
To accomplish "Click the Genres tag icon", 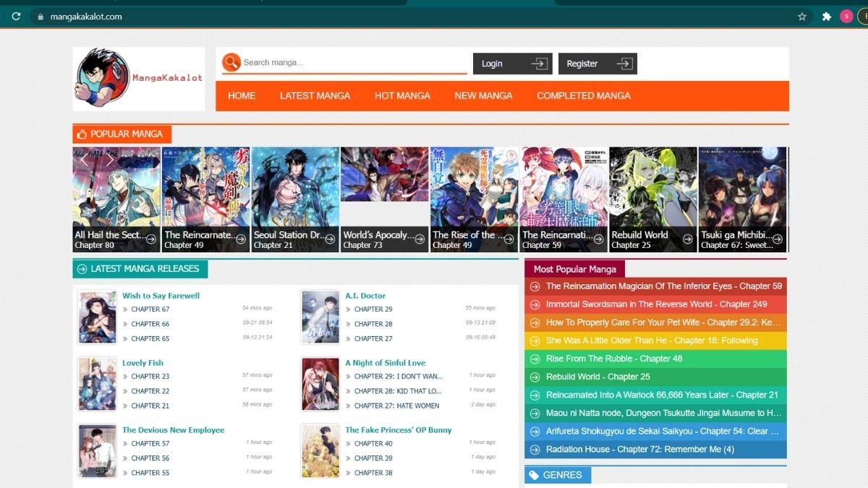I will pyautogui.click(x=534, y=475).
